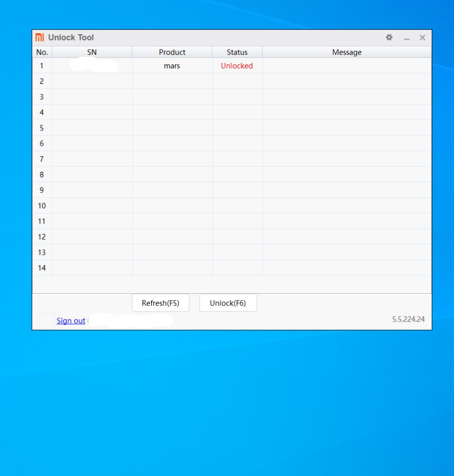Close the Unlock Tool window

tap(423, 37)
